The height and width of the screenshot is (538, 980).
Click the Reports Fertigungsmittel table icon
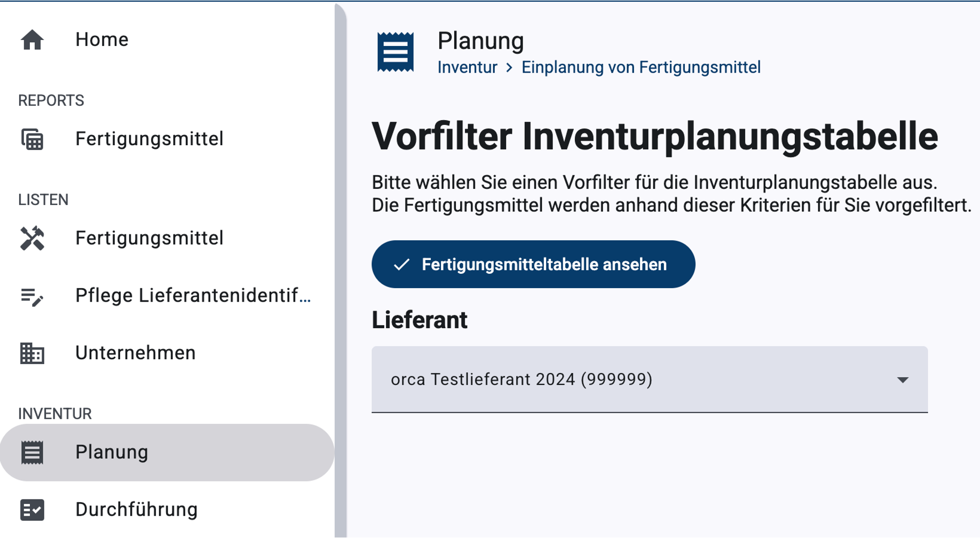coord(32,139)
